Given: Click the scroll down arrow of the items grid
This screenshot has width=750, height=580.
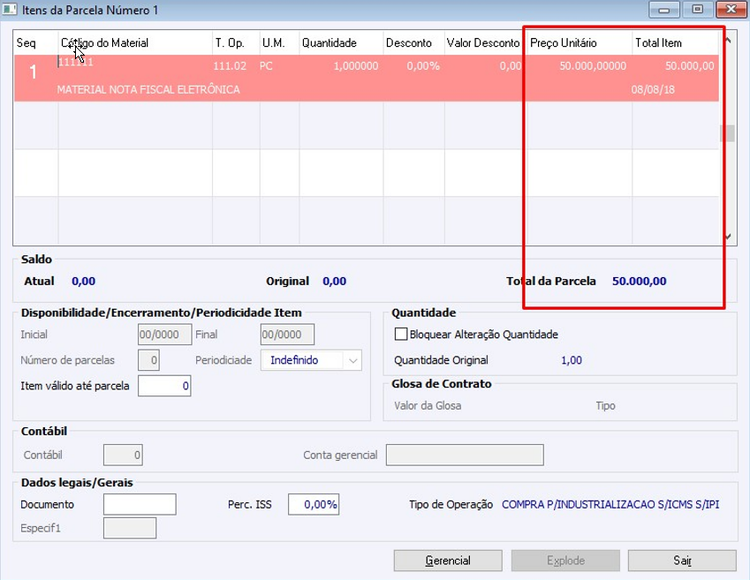Looking at the screenshot, I should [x=728, y=237].
